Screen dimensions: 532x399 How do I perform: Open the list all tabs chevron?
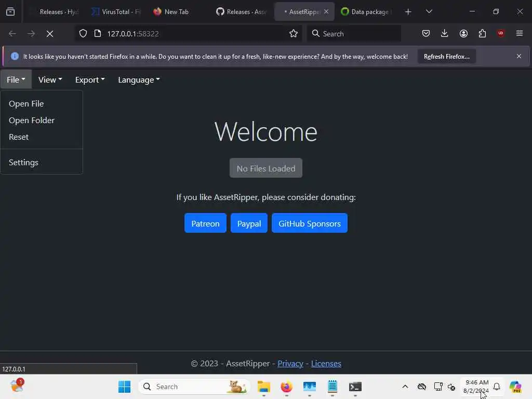click(x=429, y=11)
